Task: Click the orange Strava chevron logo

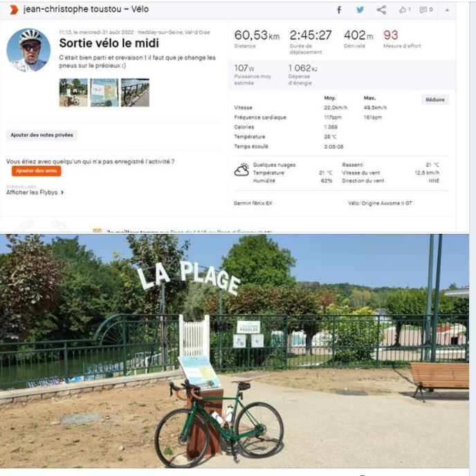Action: point(13,10)
